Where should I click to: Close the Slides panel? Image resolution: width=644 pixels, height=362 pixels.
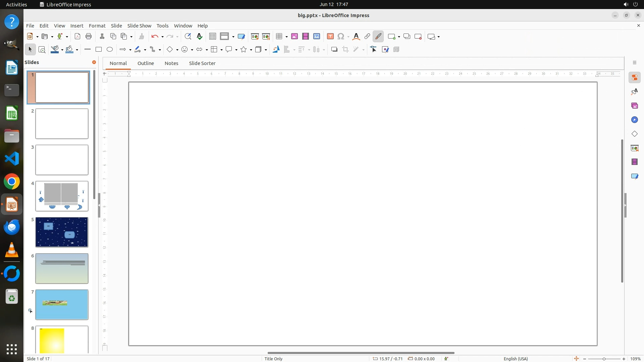click(94, 62)
